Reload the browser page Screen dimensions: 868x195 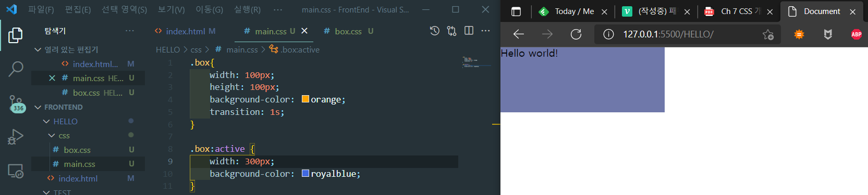click(576, 34)
